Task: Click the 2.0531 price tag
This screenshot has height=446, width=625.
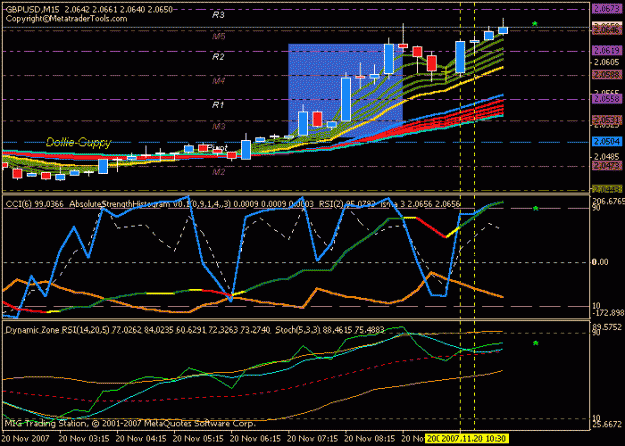Action: click(606, 120)
